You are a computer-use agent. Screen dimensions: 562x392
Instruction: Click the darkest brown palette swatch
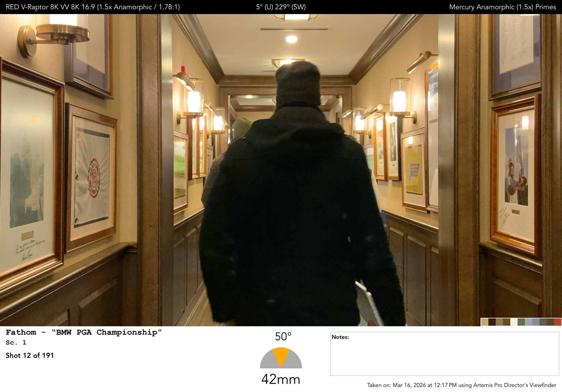492,322
